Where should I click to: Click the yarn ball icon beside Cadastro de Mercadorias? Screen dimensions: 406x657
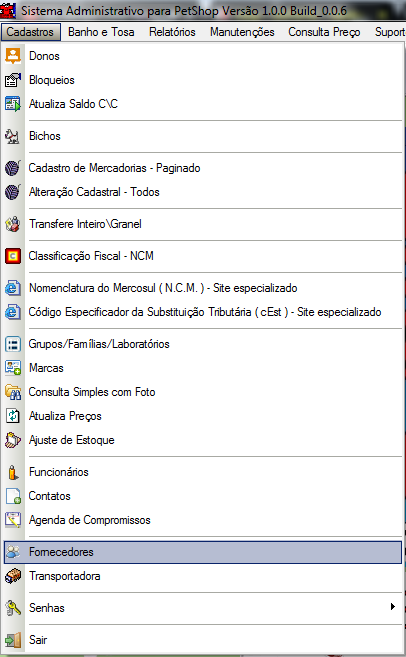(x=13, y=168)
